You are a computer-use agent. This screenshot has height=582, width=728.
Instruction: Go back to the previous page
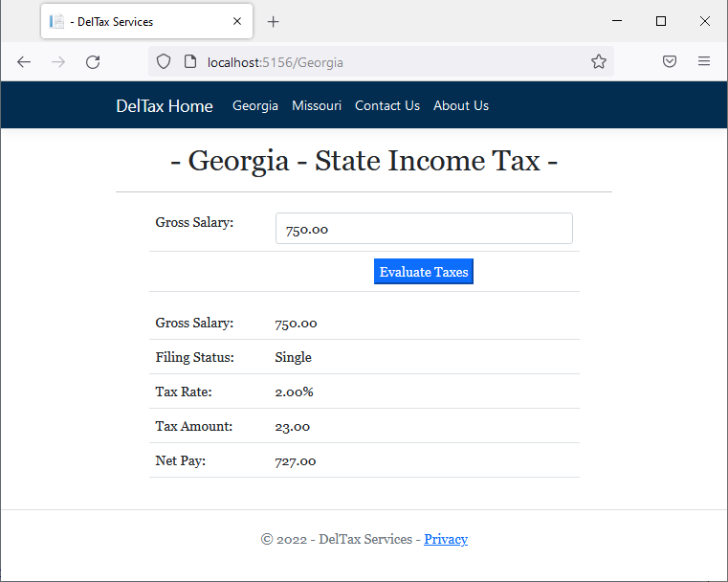coord(24,62)
